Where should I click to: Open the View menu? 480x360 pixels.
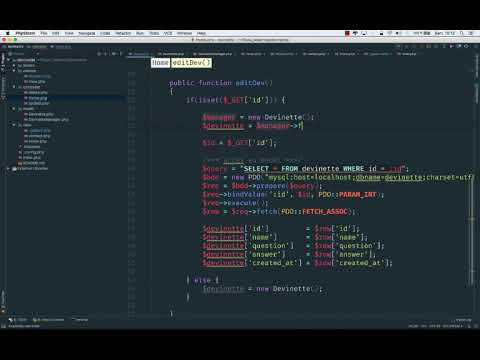[x=69, y=33]
